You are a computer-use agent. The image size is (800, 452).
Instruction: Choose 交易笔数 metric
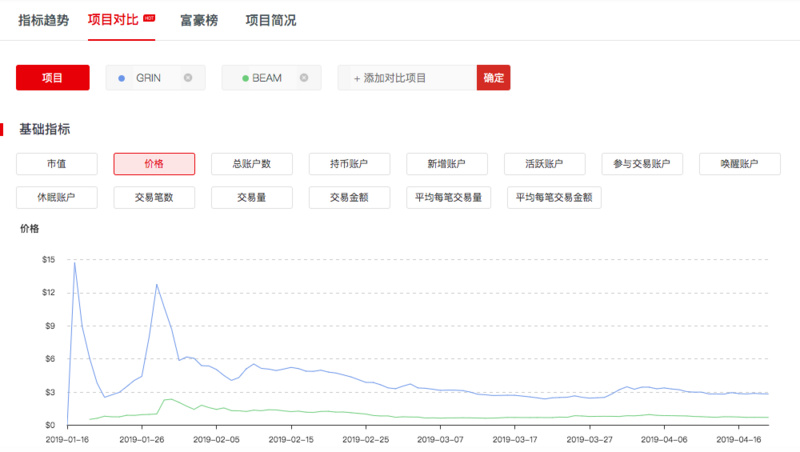click(154, 197)
